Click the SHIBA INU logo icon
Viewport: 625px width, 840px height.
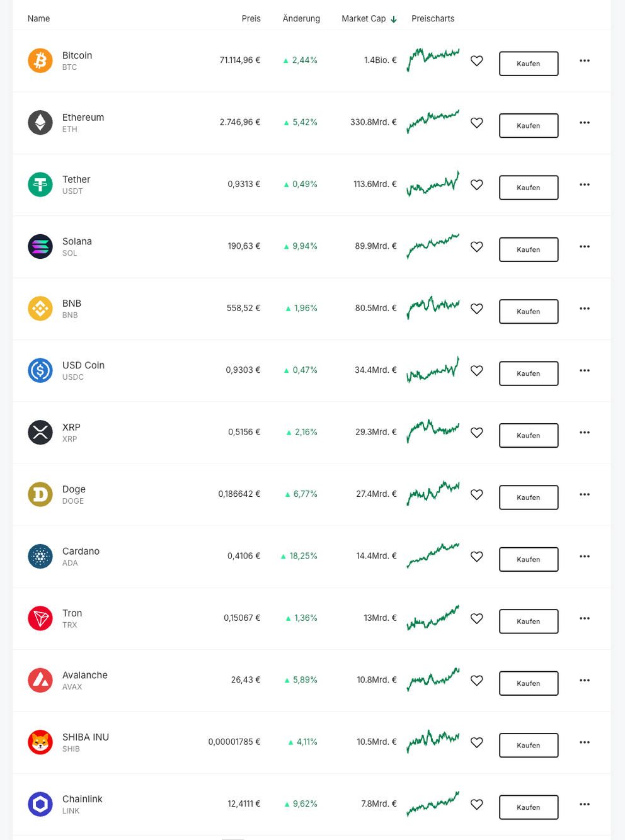tap(40, 742)
